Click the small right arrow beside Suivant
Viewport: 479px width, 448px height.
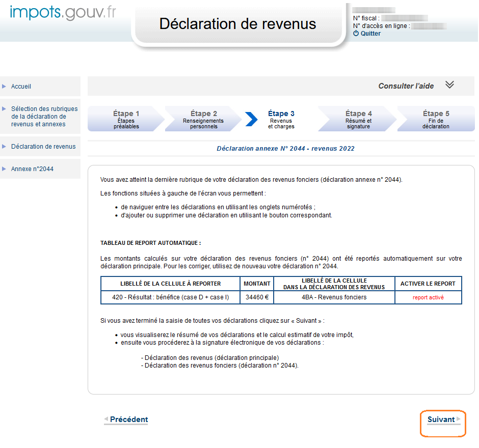(x=459, y=419)
